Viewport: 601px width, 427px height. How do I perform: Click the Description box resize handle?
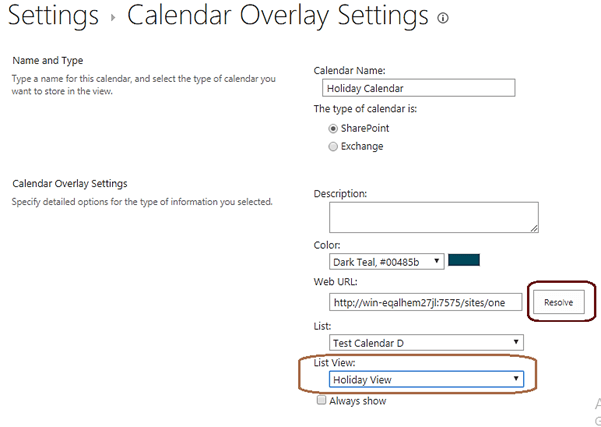point(534,228)
